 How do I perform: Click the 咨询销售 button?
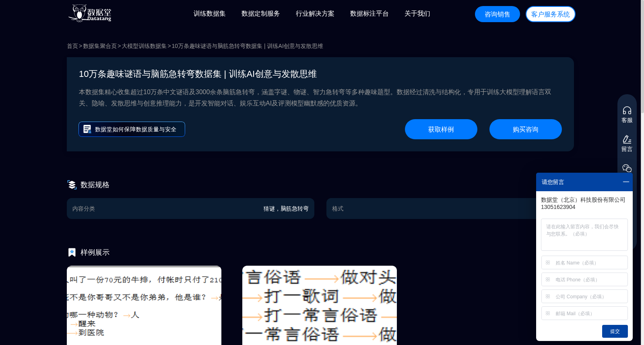pos(497,14)
